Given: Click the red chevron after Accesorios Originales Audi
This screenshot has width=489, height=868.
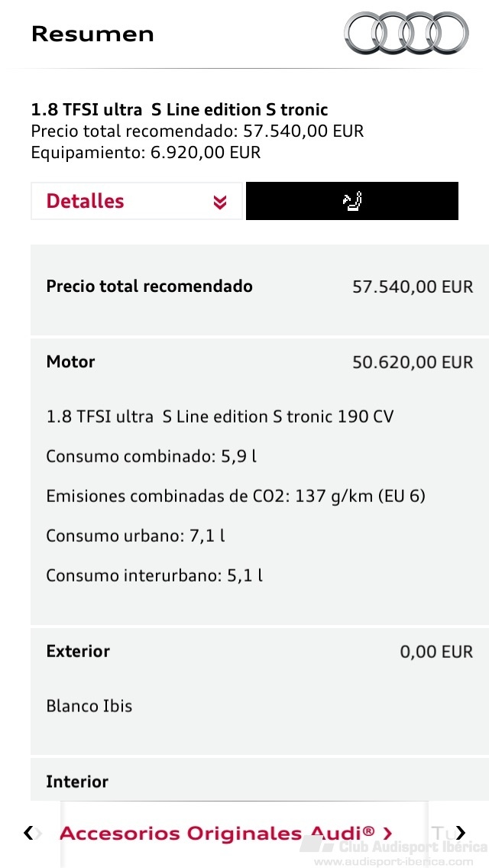Looking at the screenshot, I should pyautogui.click(x=387, y=833).
